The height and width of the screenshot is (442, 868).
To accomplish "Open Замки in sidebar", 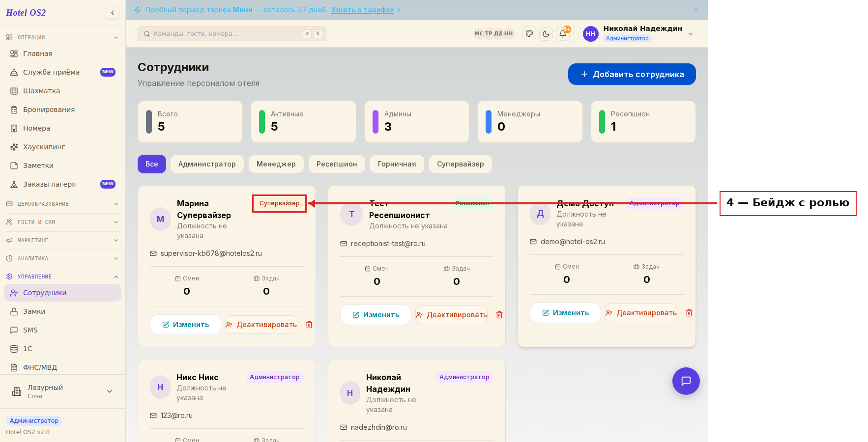I will 62,311.
